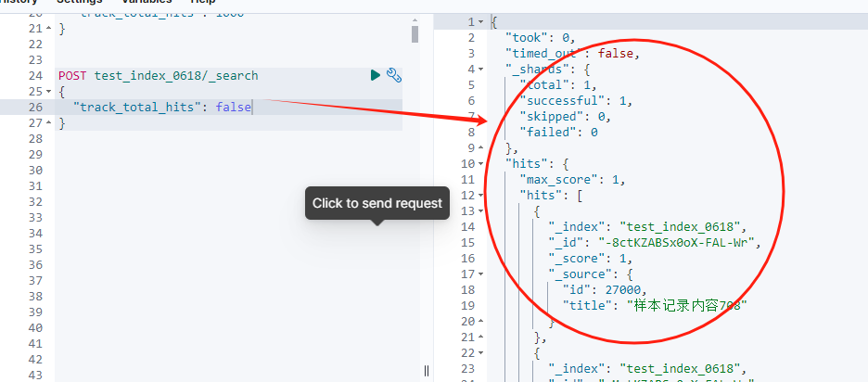Open the wrench actions menu icon
Screen dimensions: 868x382
click(x=393, y=75)
